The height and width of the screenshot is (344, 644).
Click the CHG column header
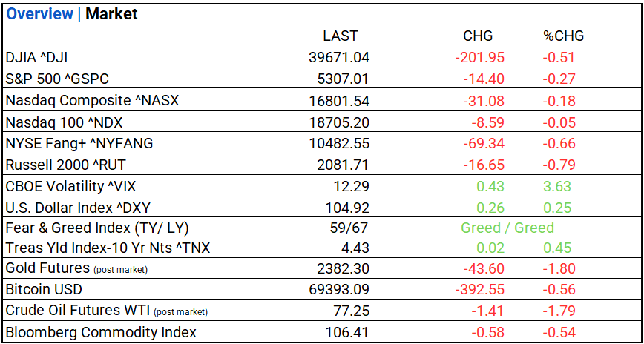click(x=477, y=36)
